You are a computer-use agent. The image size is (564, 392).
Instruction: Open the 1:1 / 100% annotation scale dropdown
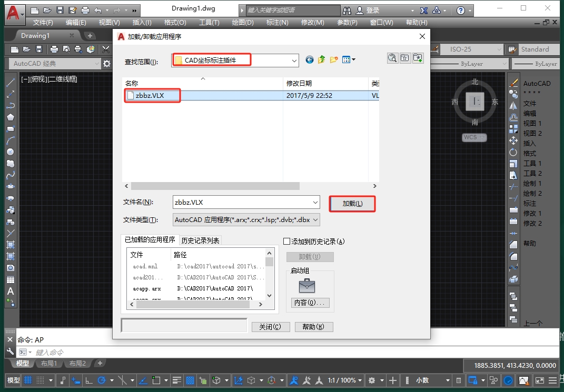344,380
